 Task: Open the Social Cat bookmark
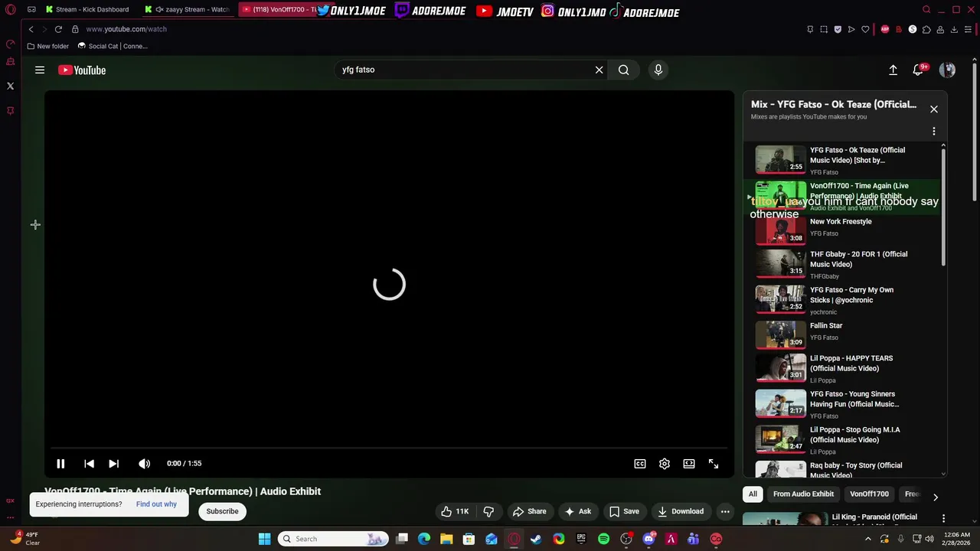(x=113, y=46)
